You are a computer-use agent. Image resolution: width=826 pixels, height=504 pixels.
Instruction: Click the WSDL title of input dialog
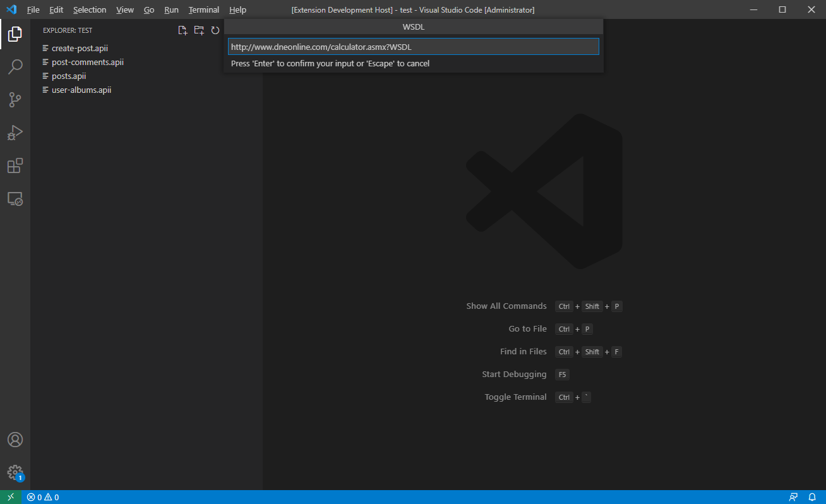pos(414,27)
